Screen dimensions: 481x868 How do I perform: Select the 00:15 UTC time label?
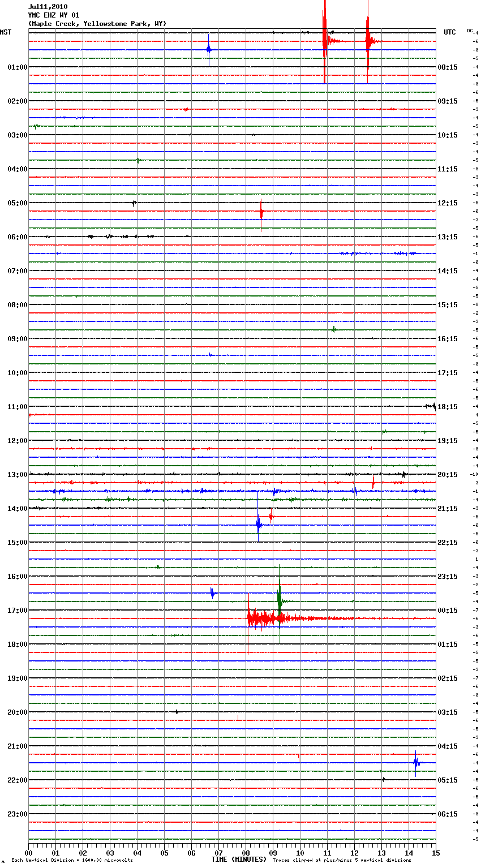[448, 610]
